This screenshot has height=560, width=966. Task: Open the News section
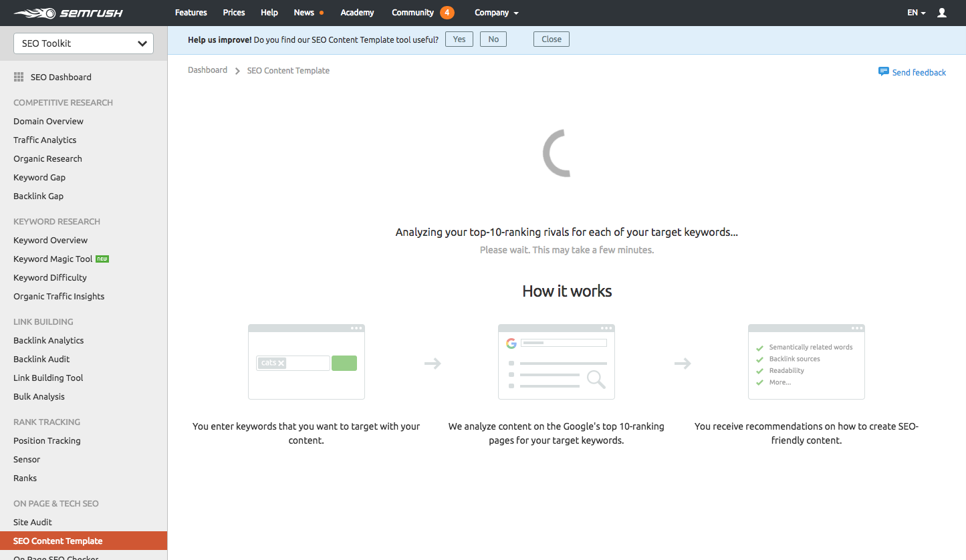pos(304,13)
